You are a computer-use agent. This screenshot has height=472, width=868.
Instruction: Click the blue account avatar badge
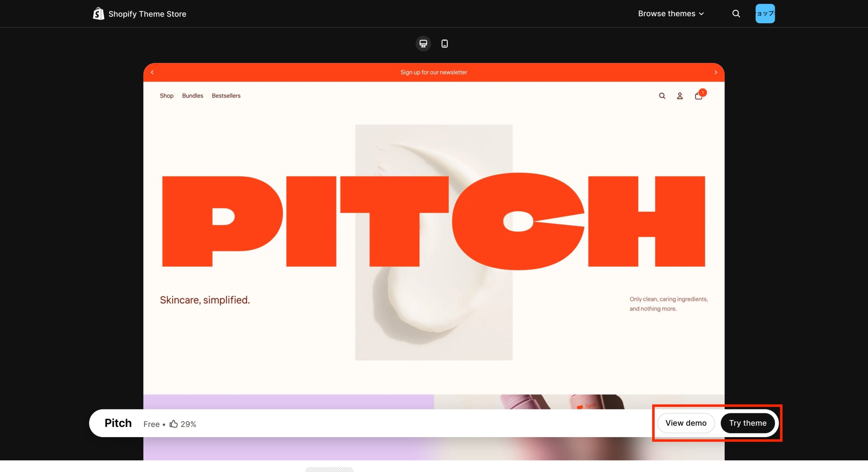coord(765,14)
